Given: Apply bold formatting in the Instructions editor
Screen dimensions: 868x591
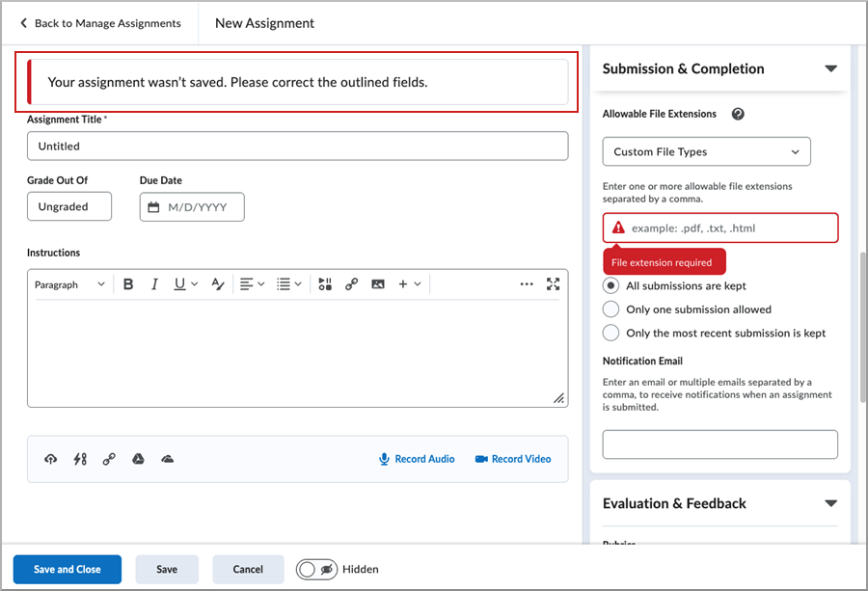Looking at the screenshot, I should click(x=128, y=283).
